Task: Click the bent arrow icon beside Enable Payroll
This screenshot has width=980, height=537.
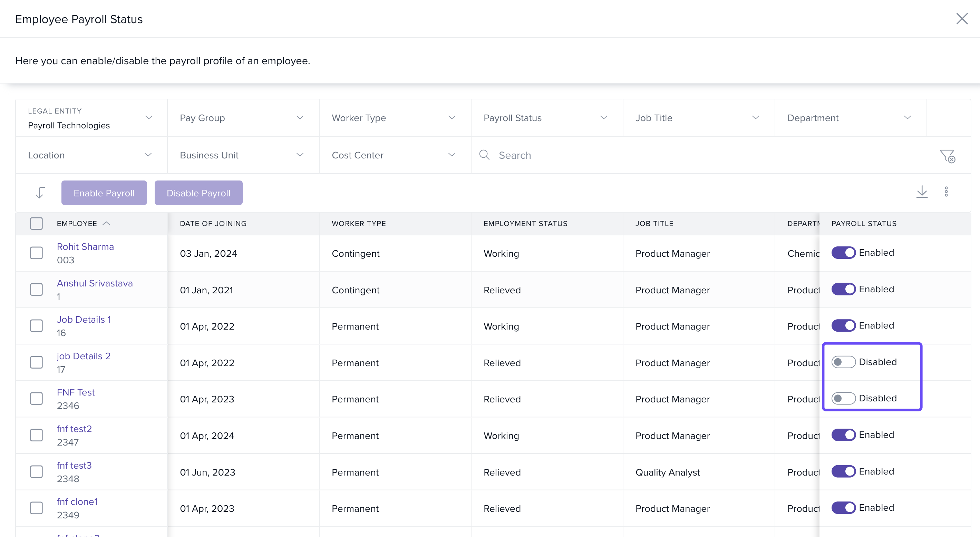Action: [x=40, y=193]
